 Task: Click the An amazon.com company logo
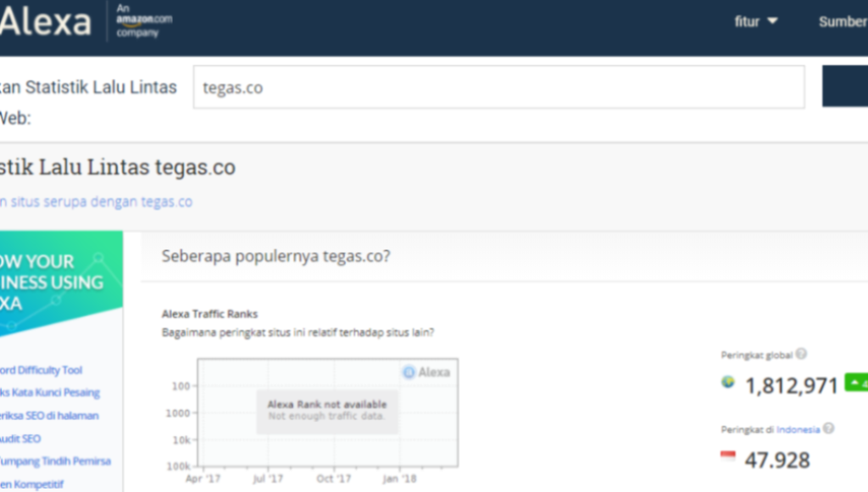[x=144, y=21]
